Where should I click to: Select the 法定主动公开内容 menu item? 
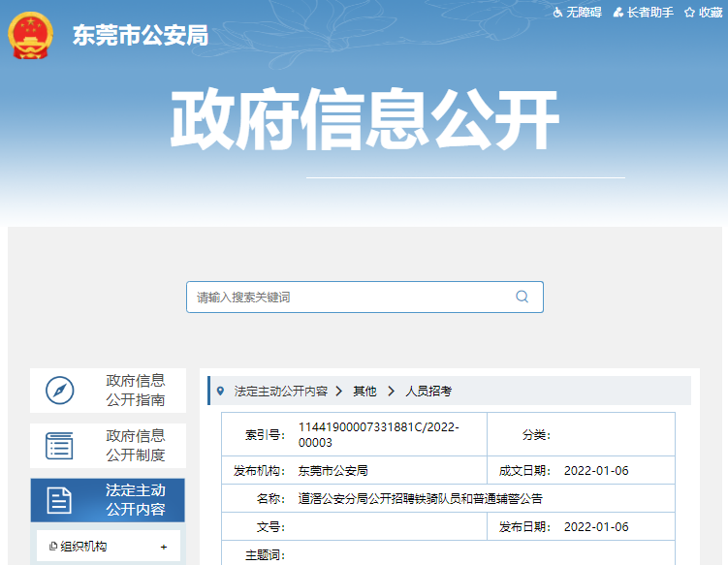[135, 500]
